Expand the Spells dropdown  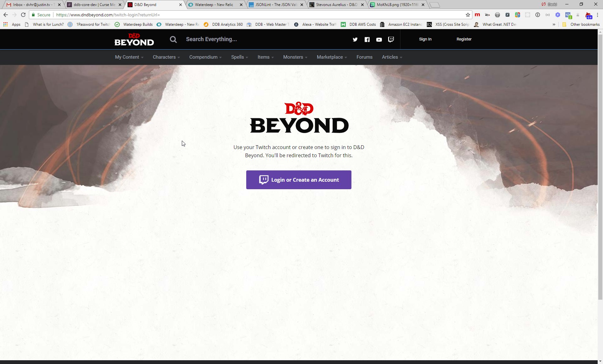(240, 57)
